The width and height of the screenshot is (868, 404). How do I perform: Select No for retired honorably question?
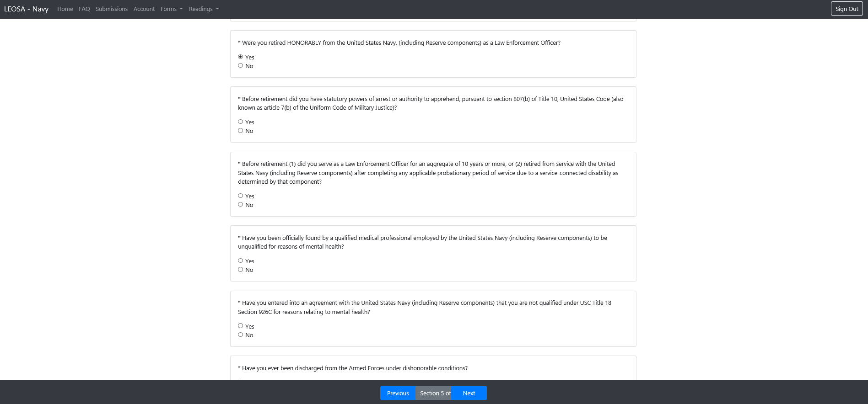[241, 66]
